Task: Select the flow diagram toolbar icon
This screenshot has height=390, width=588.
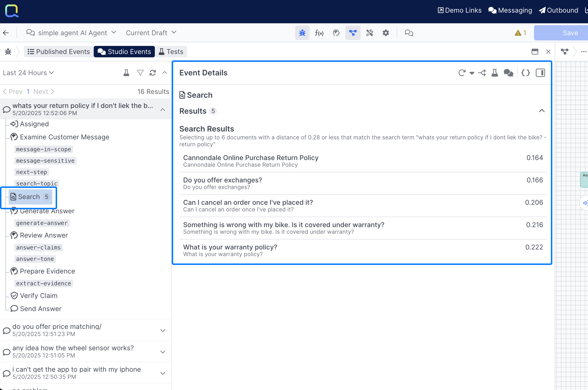Action: (353, 33)
